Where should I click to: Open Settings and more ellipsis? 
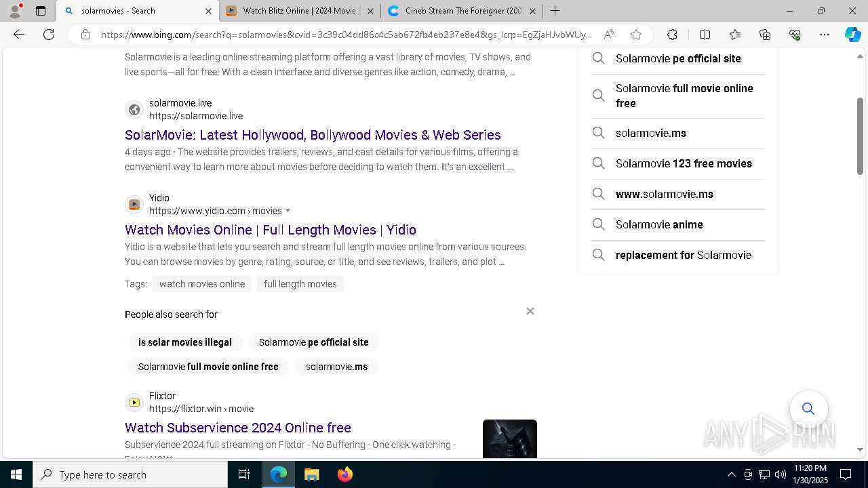tap(825, 35)
